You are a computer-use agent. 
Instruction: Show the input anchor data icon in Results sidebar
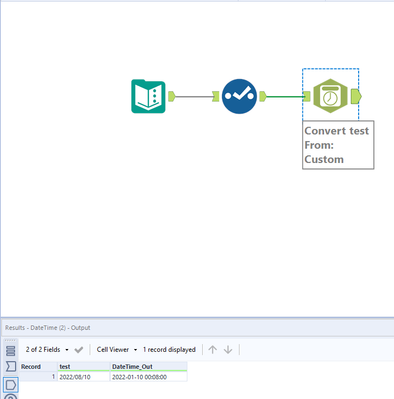coord(11,367)
